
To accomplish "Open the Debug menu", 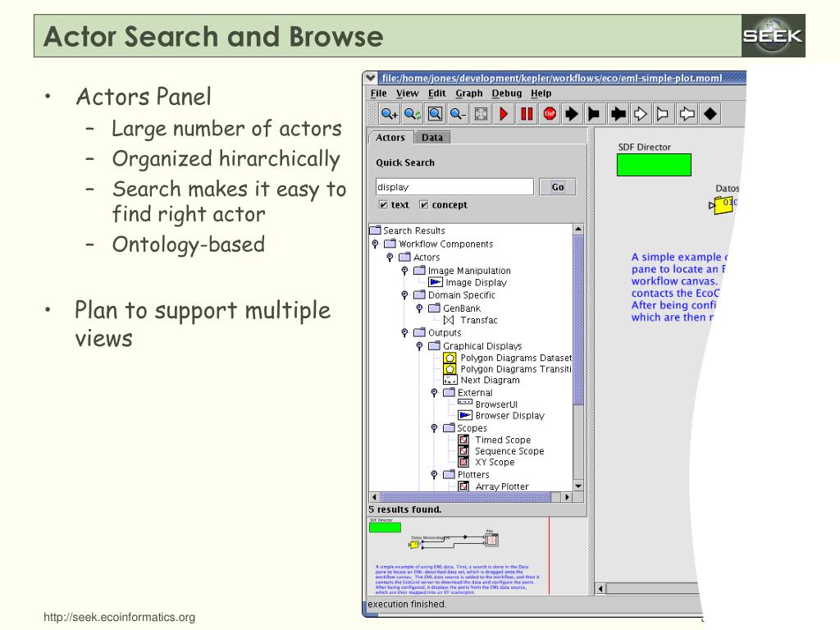I will [x=506, y=94].
